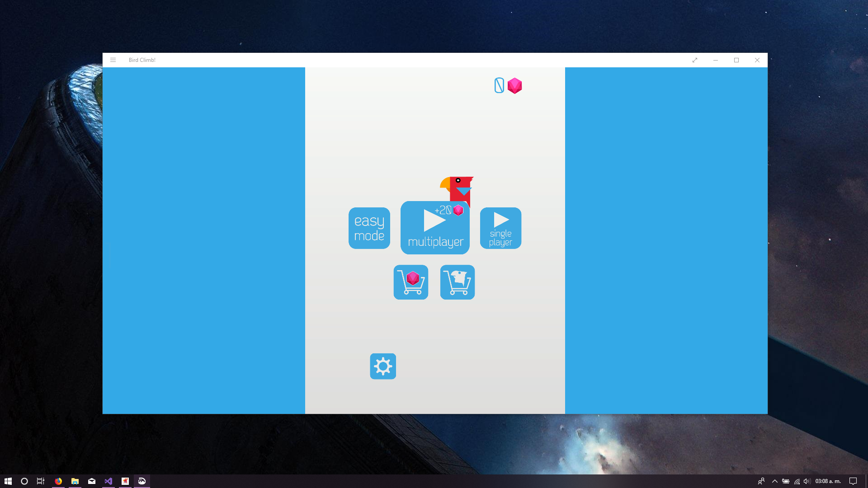This screenshot has width=868, height=488.
Task: Start a single player game
Action: [500, 228]
